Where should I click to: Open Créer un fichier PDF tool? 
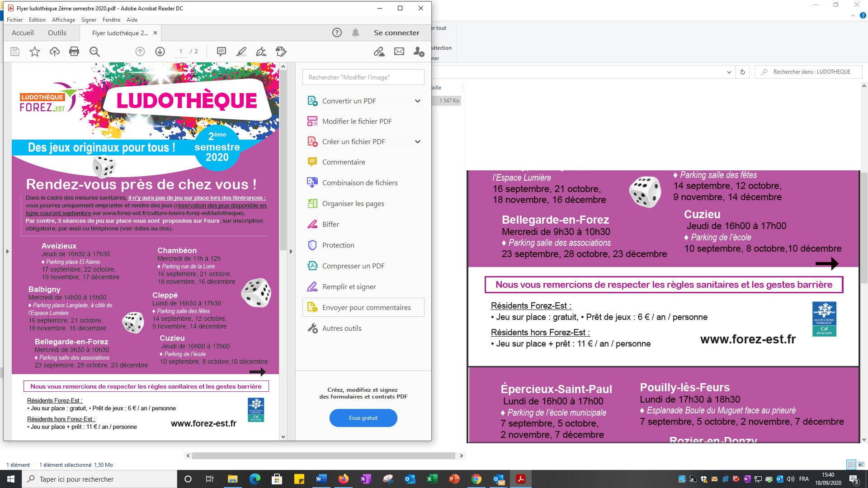354,141
